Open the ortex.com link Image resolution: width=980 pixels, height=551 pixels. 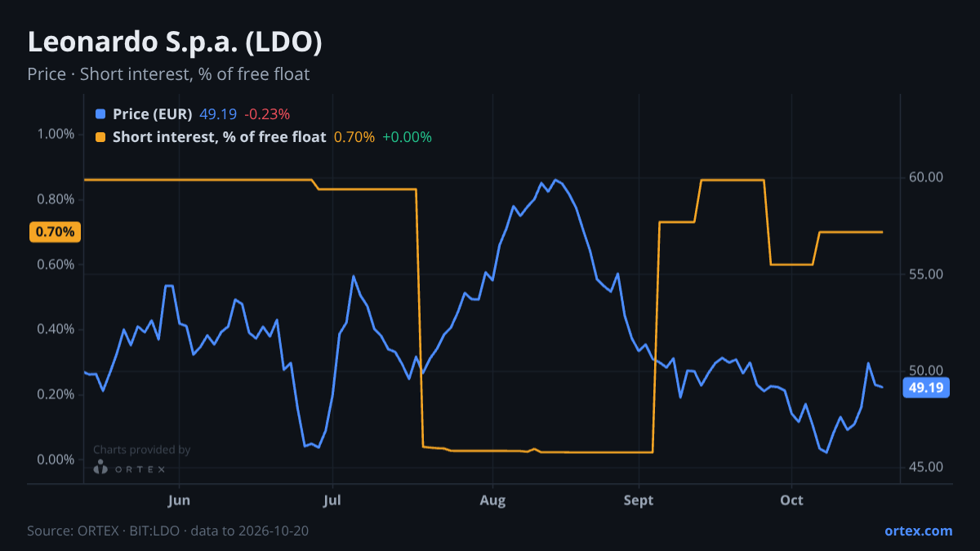click(x=918, y=531)
